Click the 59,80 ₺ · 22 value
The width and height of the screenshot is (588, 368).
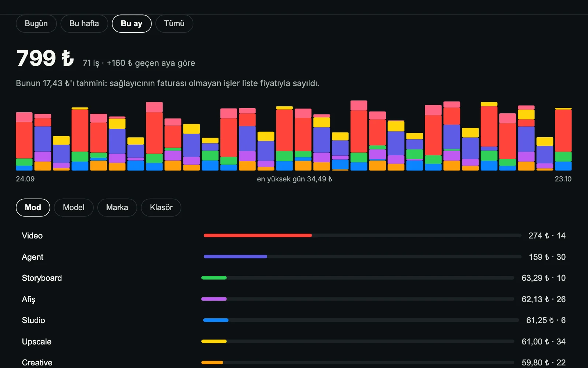coord(544,362)
